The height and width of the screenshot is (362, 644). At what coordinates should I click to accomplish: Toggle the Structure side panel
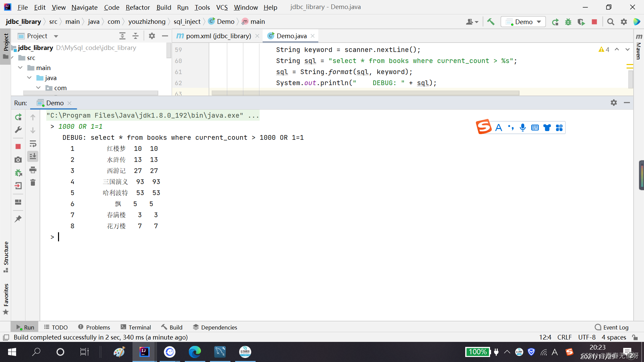(6, 257)
